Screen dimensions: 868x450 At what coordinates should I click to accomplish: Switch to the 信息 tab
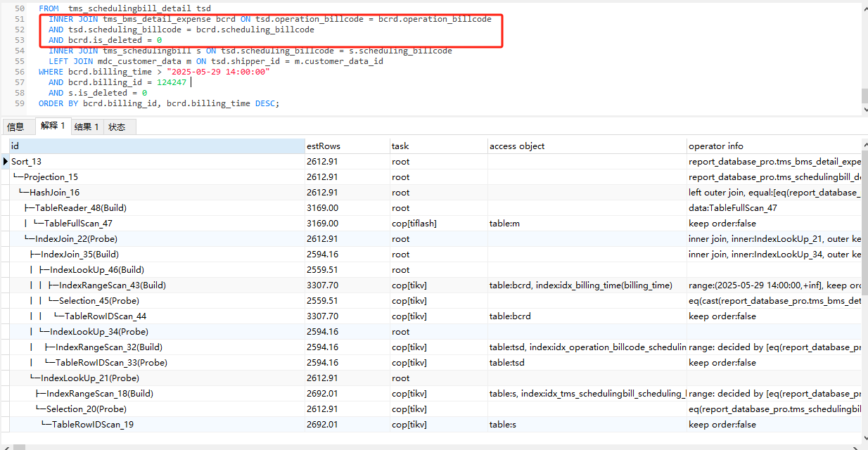tap(15, 127)
